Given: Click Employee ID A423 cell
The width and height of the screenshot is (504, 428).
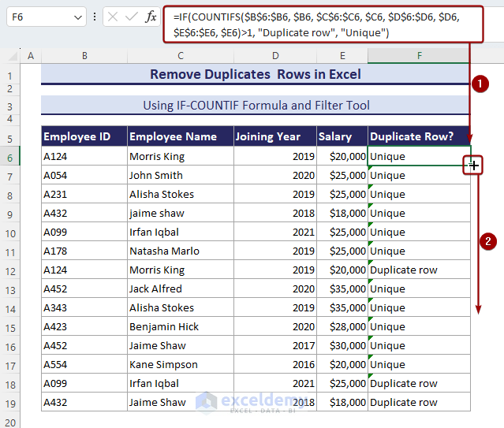Looking at the screenshot, I should coord(84,327).
